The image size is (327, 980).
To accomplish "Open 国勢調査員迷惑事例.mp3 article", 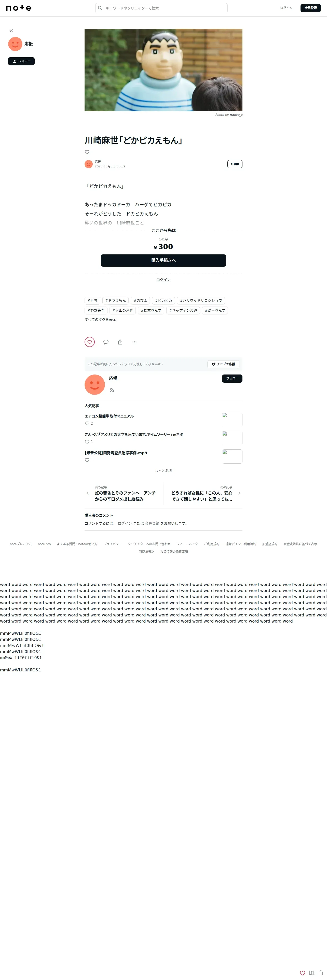I will 116,453.
